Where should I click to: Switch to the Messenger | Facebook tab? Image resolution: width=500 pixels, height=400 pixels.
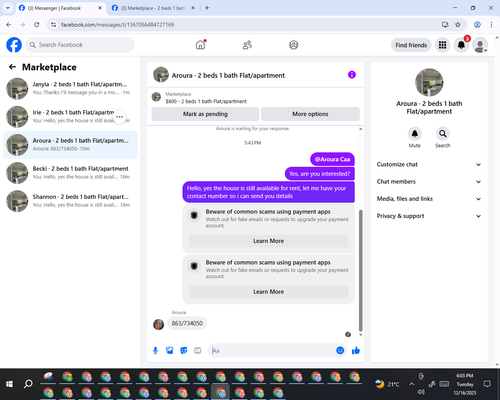[60, 8]
